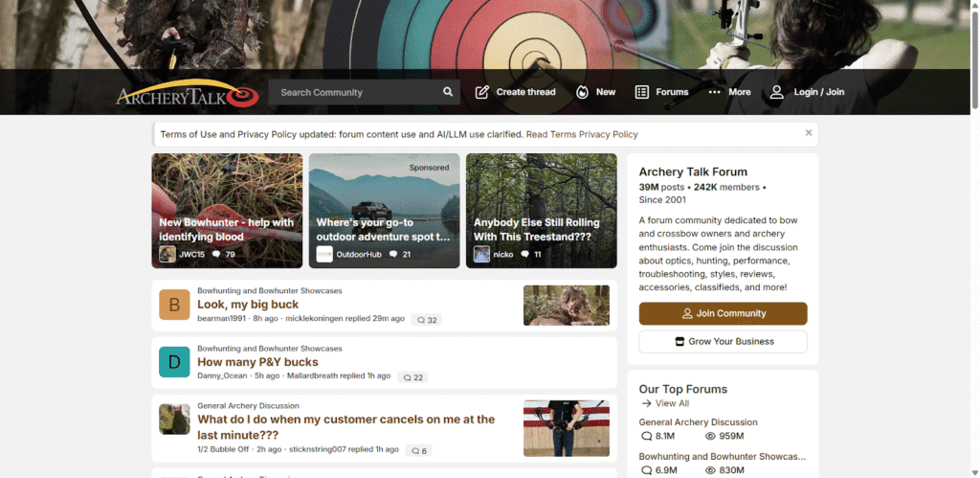Click the stickNstring007 username
The height and width of the screenshot is (478, 980).
(x=318, y=450)
